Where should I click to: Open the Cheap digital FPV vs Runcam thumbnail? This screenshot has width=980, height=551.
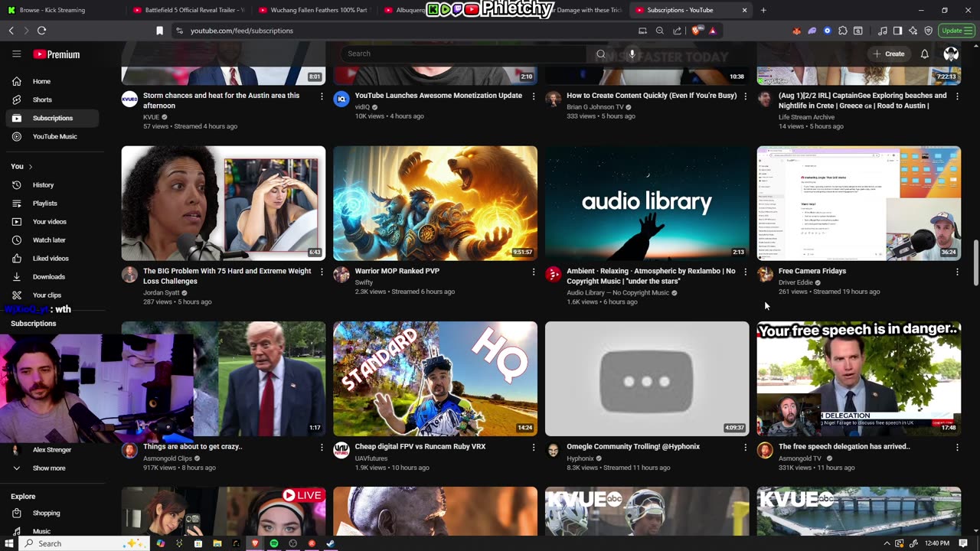435,379
